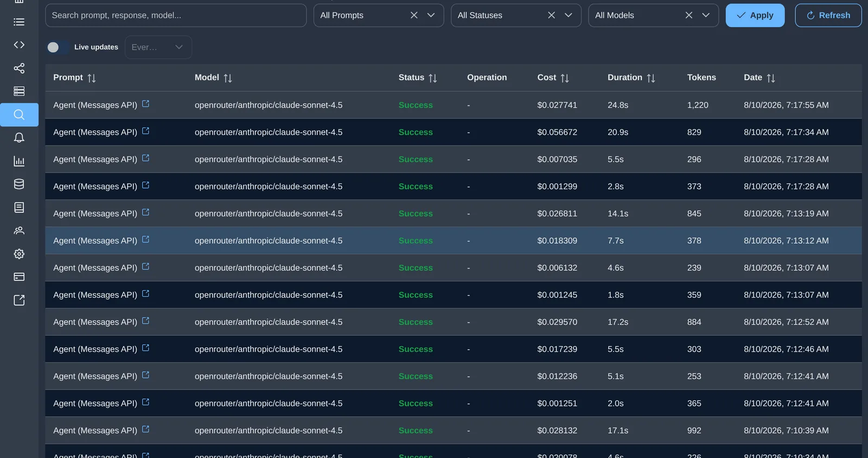Open prompt link icon for $0.017239 row
Viewport: 868px width, 458px height.
145,348
